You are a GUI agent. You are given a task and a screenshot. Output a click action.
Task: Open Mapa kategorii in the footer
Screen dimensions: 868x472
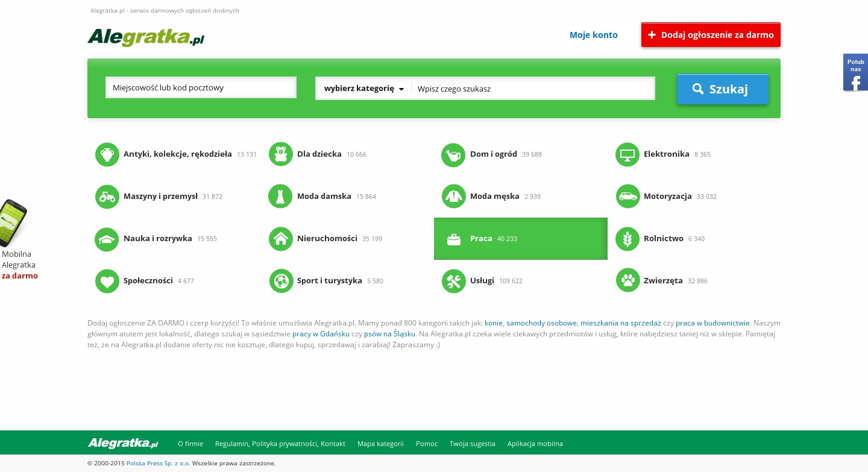pyautogui.click(x=380, y=444)
